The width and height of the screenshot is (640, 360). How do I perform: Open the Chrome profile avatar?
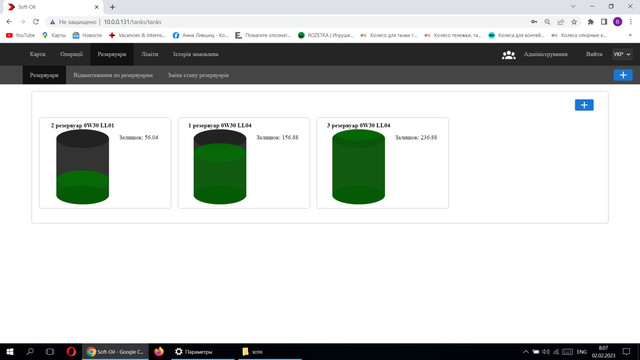click(x=618, y=22)
